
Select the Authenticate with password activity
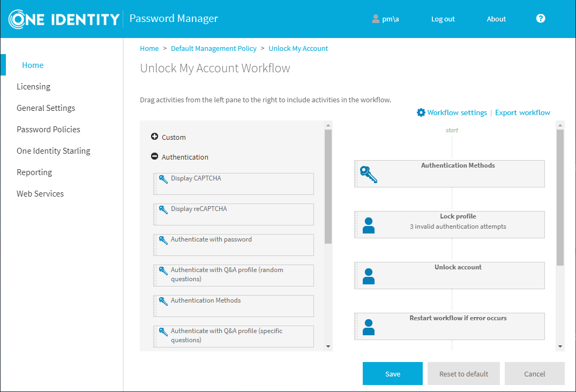click(234, 245)
